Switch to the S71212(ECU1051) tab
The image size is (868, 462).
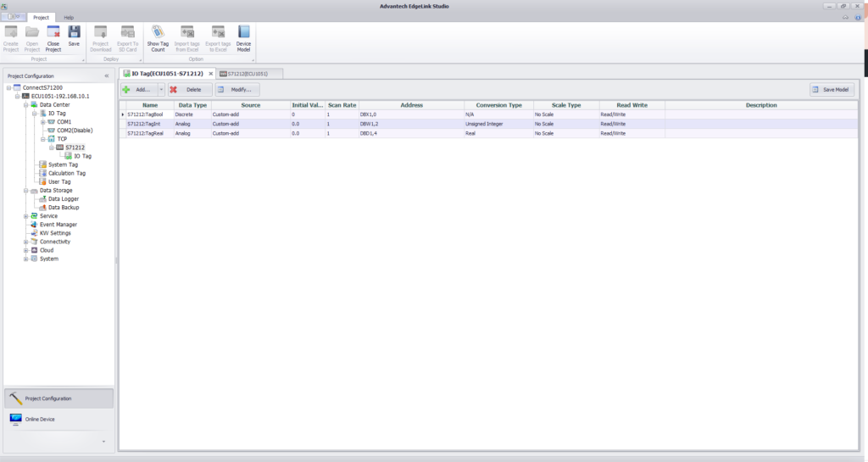pyautogui.click(x=248, y=74)
